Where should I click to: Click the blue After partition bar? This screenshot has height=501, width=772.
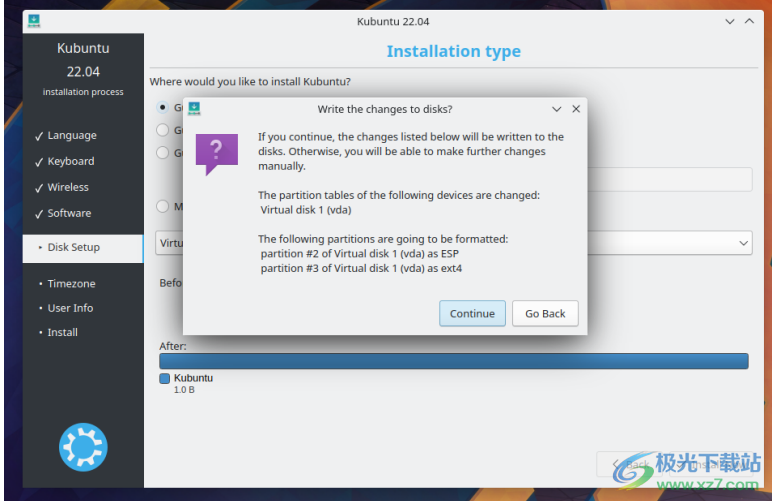coord(453,361)
